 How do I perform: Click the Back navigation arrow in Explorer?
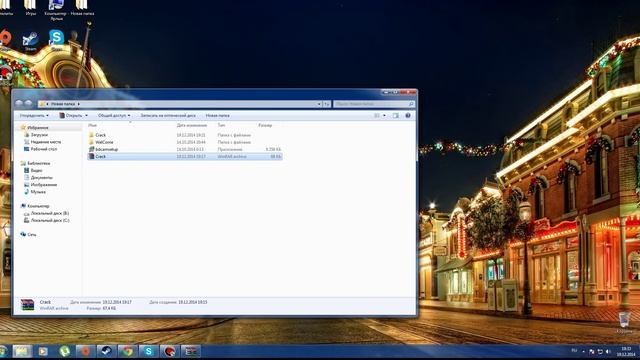pyautogui.click(x=19, y=104)
